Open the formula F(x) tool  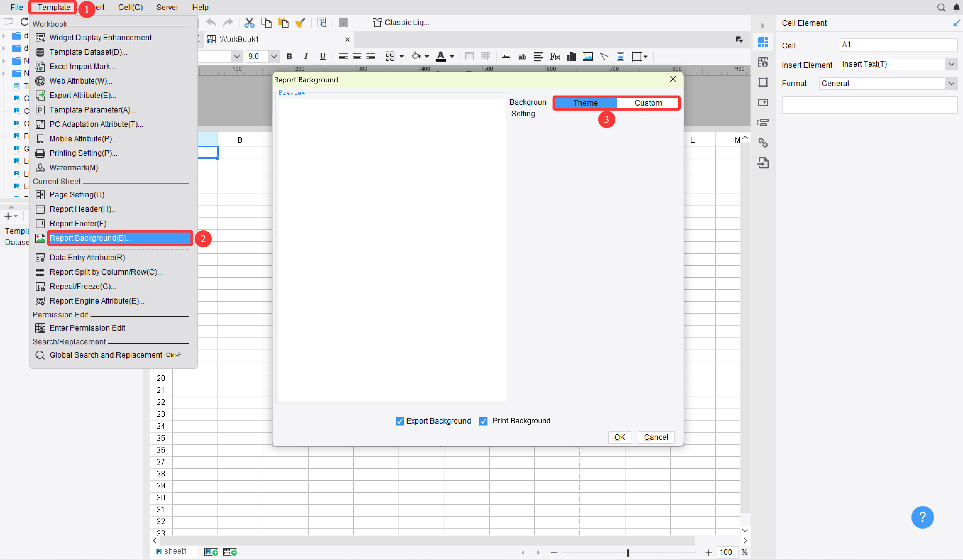tap(555, 57)
